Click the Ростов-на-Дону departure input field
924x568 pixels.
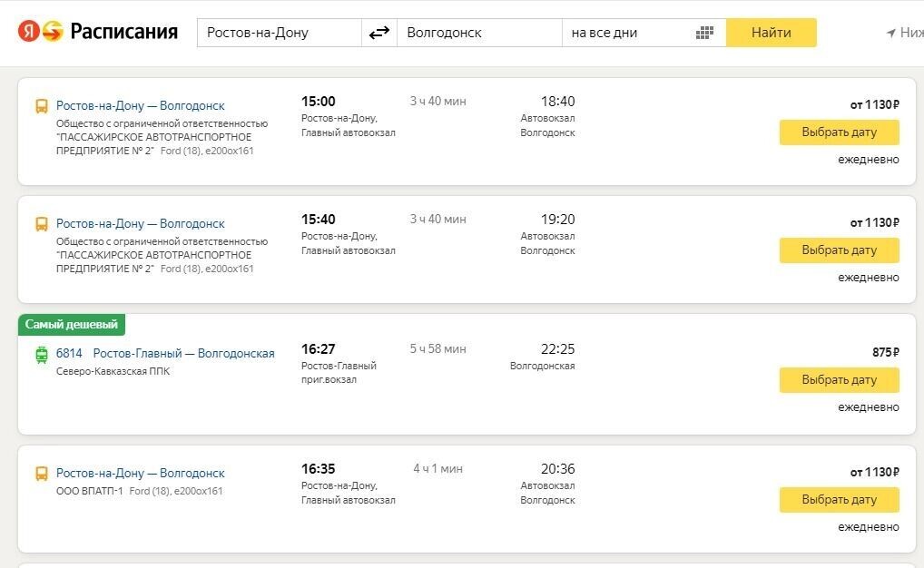[277, 32]
